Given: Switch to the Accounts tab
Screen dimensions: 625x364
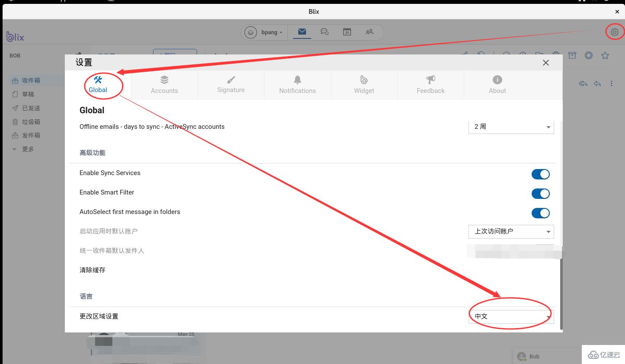Looking at the screenshot, I should (x=164, y=85).
